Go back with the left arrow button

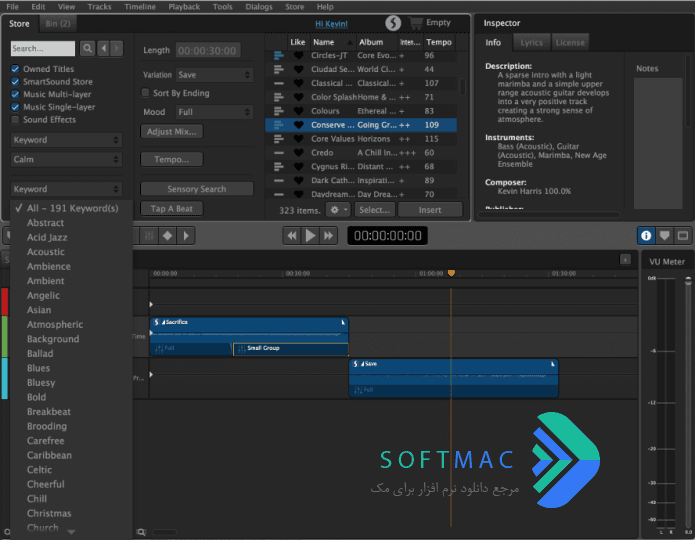click(x=104, y=48)
